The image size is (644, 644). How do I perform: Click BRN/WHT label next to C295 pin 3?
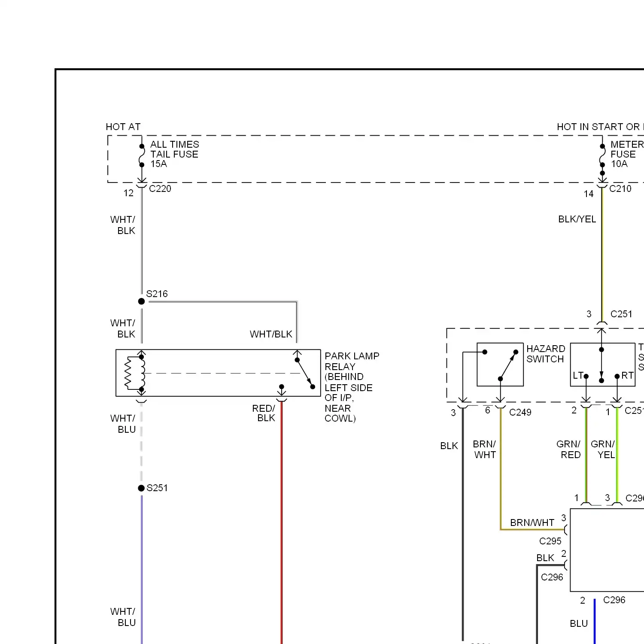tap(532, 523)
